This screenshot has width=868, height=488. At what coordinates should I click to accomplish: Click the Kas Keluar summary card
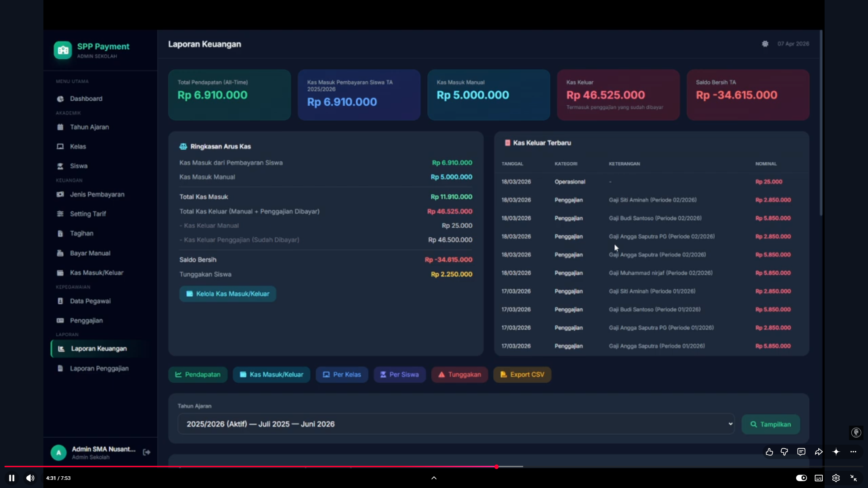(x=618, y=95)
